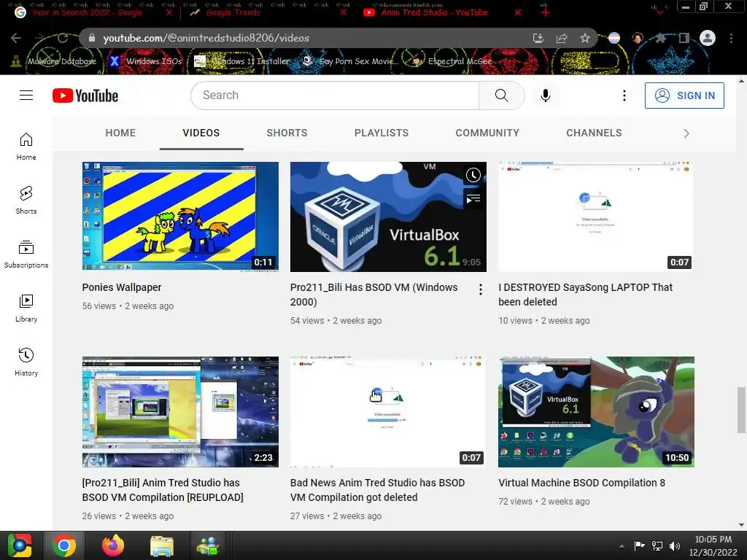The image size is (747, 560).
Task: Launch Firefox from the taskbar
Action: click(113, 545)
